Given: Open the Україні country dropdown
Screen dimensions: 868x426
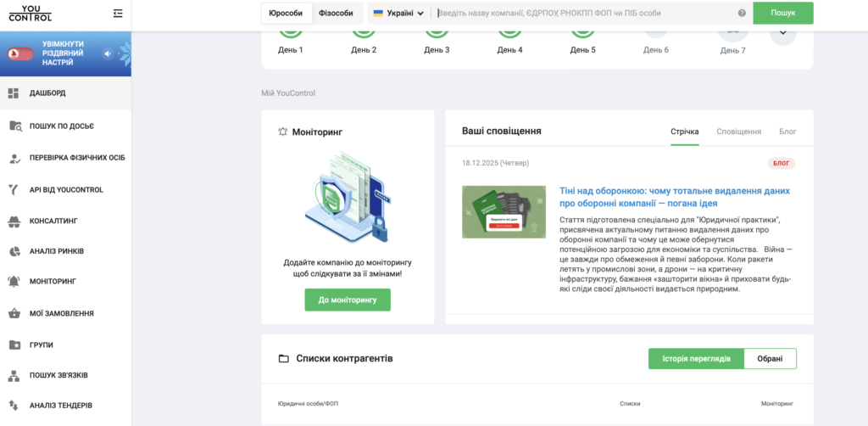Looking at the screenshot, I should click(x=398, y=14).
